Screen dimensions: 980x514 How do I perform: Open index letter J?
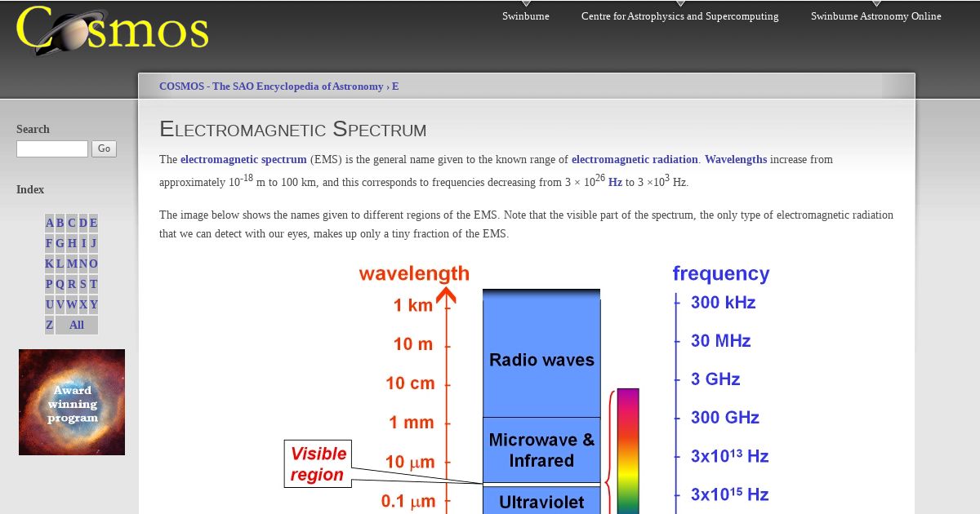93,243
